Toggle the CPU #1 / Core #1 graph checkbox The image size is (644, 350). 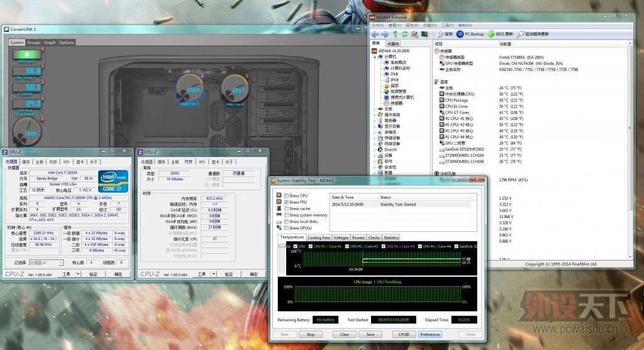click(x=311, y=246)
